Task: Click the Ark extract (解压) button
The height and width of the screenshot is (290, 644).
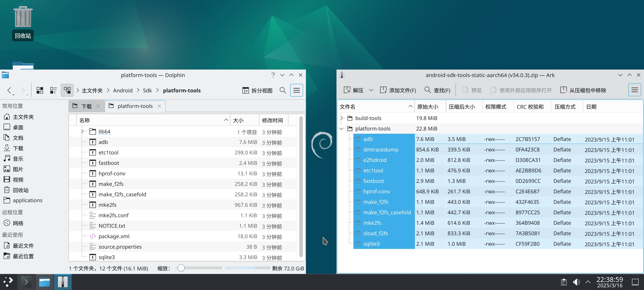Action: 354,90
